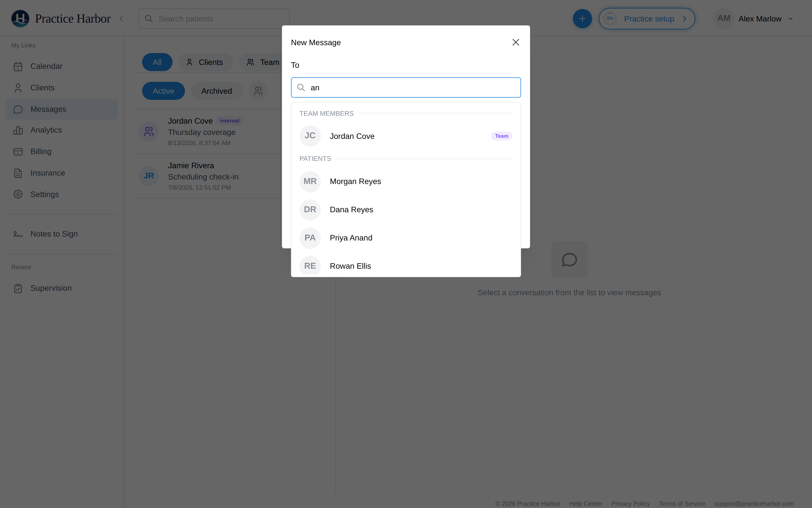Screen dimensions: 812x508
Task: Click the blue plus add button
Action: tap(582, 19)
